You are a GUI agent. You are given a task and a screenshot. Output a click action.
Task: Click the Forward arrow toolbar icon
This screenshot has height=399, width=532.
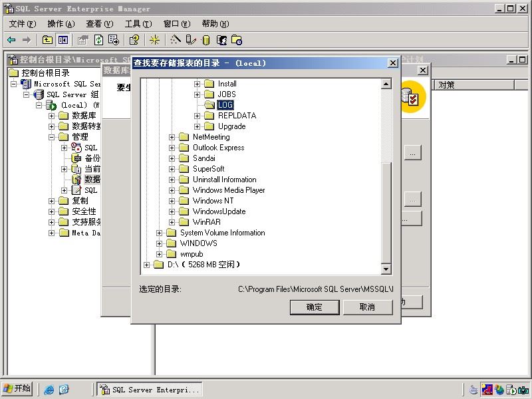tap(27, 40)
